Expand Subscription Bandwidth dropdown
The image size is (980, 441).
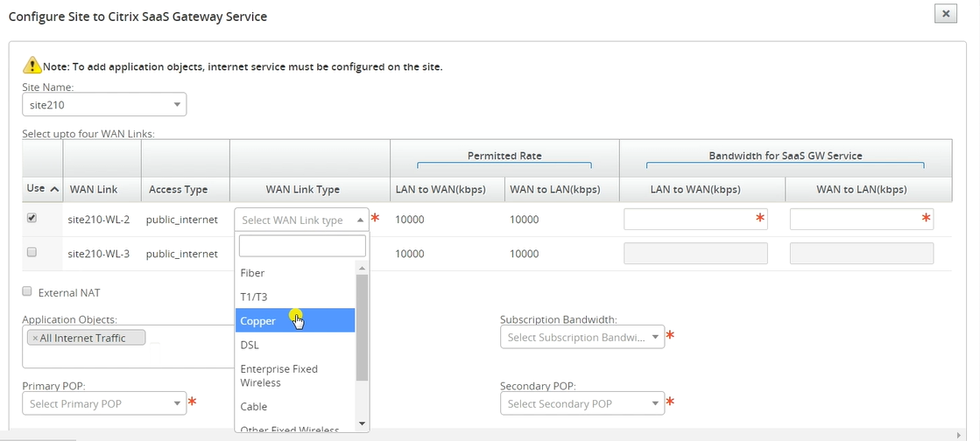pos(582,337)
